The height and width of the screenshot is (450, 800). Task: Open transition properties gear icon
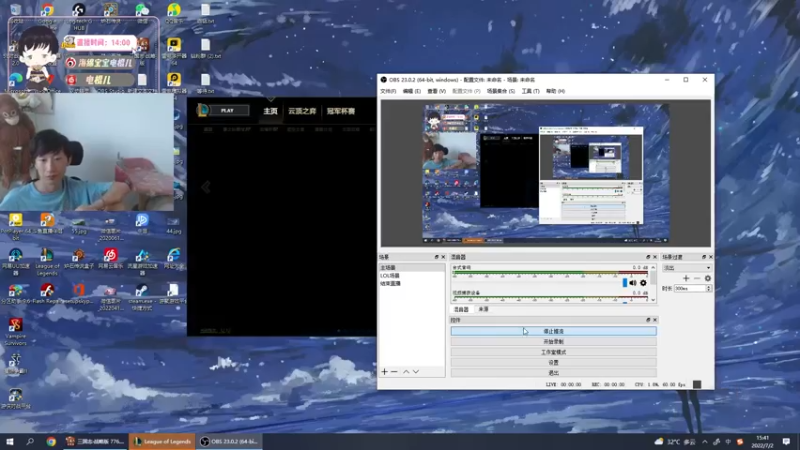[708, 278]
